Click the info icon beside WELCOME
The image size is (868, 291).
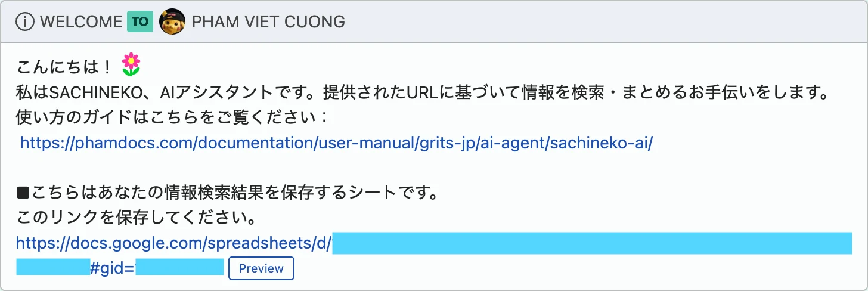(25, 22)
